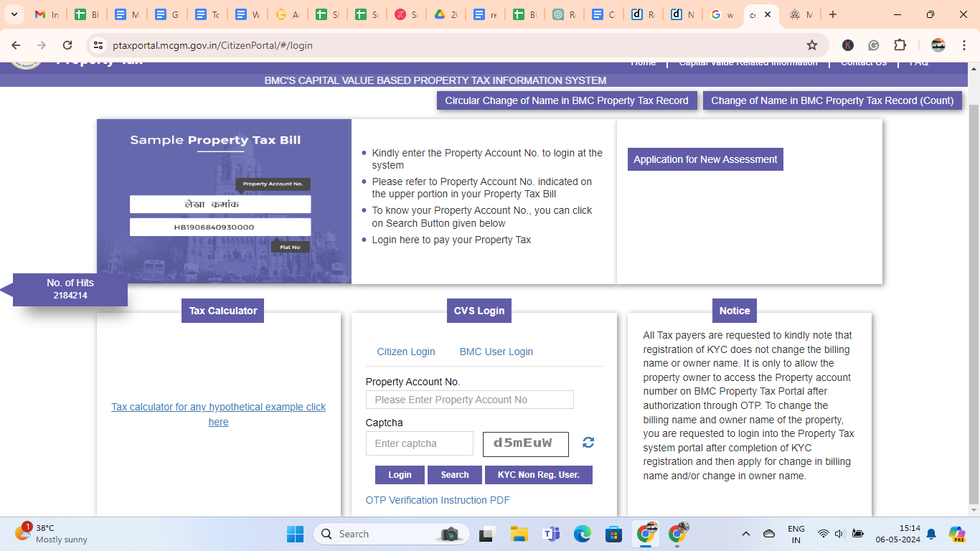Click the Property Account No input field

point(469,400)
